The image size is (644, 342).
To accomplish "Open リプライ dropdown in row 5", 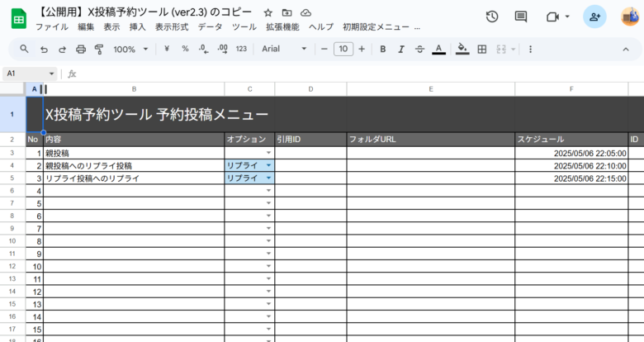I will pyautogui.click(x=268, y=178).
